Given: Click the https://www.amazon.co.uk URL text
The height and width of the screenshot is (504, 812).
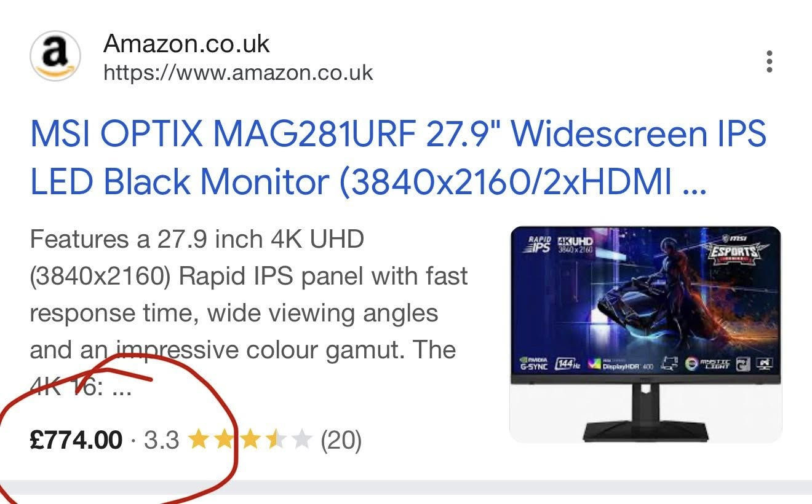Looking at the screenshot, I should click(x=238, y=73).
